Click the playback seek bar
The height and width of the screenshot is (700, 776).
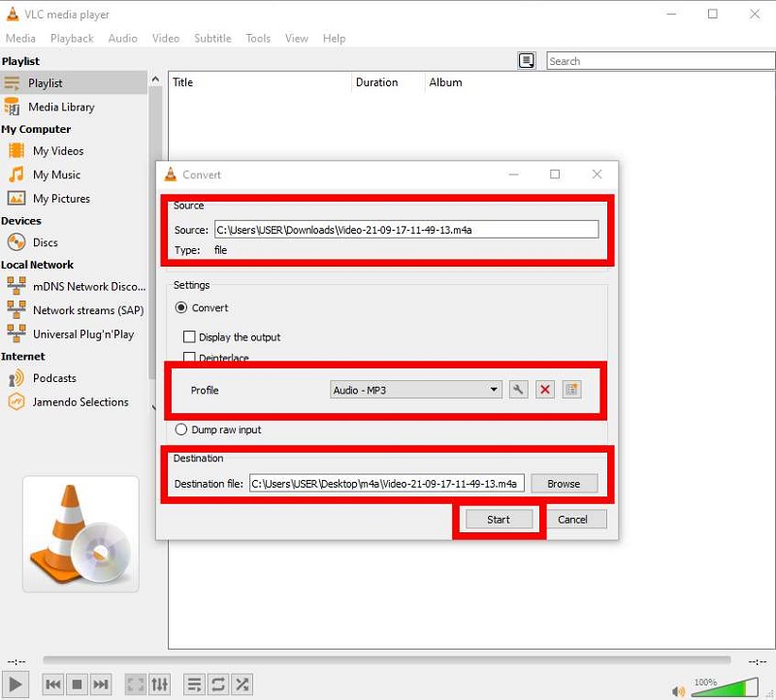click(x=387, y=659)
